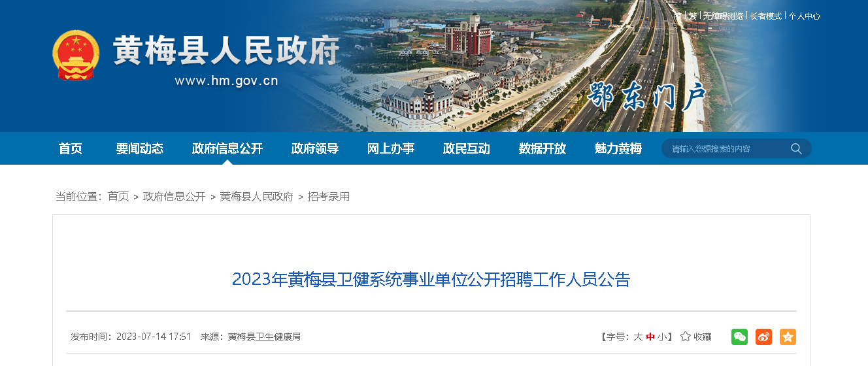The image size is (868, 366).
Task: Open 无障碍浏览 accessibility browsing
Action: pos(724,16)
